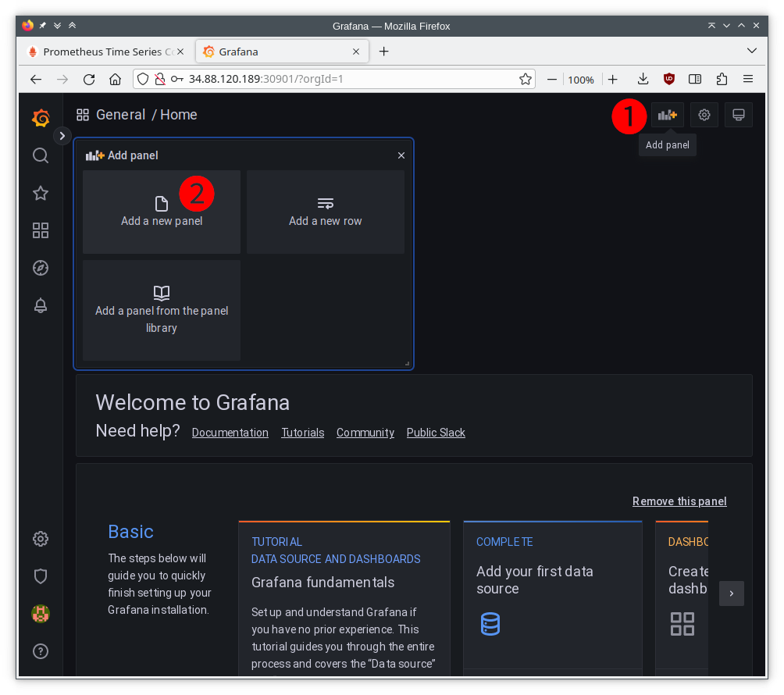784x695 pixels.
Task: Expand the sidebar with the chevron toggle
Action: click(62, 136)
